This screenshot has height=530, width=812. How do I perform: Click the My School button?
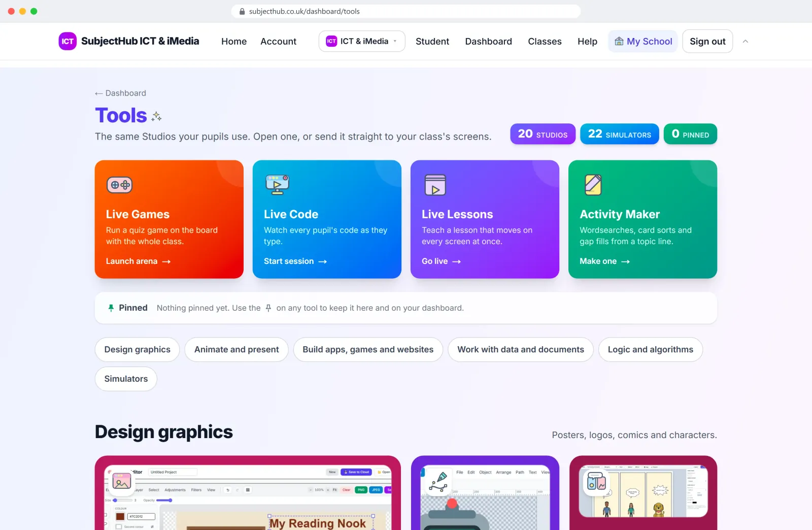(643, 41)
